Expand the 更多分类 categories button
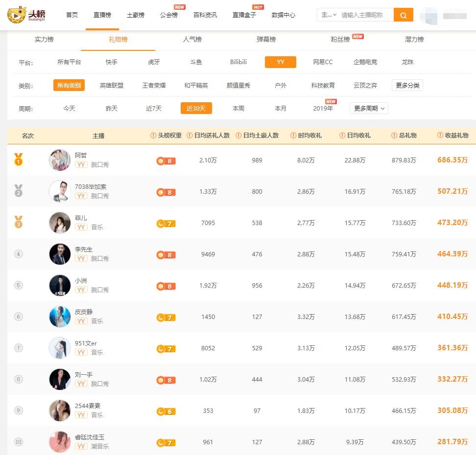This screenshot has width=476, height=455. (407, 85)
